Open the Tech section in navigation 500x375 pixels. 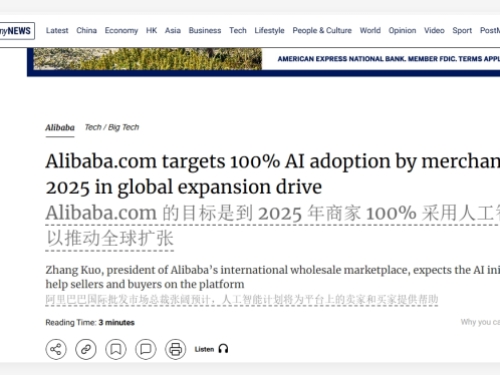pos(238,30)
